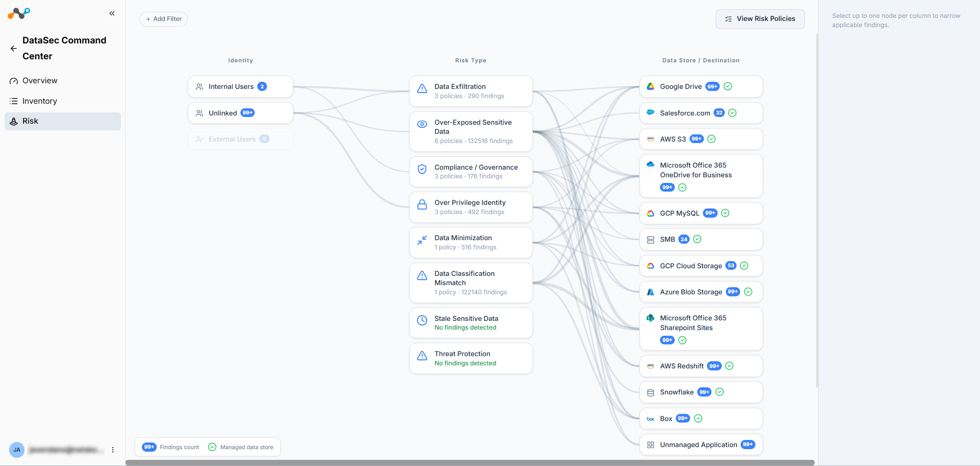The image size is (980, 466).
Task: Click the Compliance / Governance shield icon
Action: [422, 169]
